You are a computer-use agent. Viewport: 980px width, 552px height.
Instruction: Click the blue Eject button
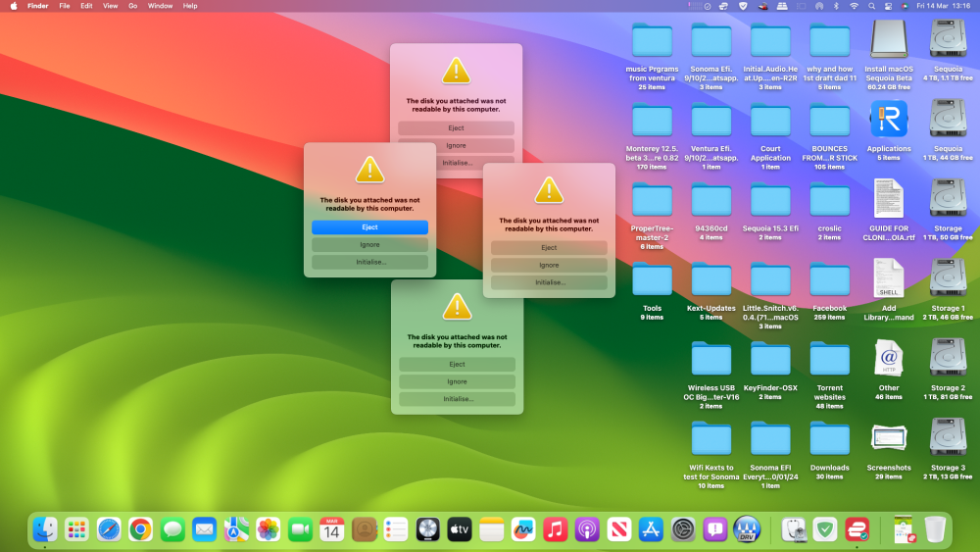369,226
